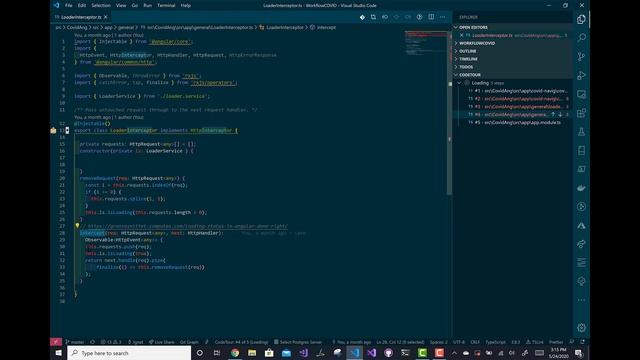
Task: Open the Docker whale view
Action: point(581,188)
